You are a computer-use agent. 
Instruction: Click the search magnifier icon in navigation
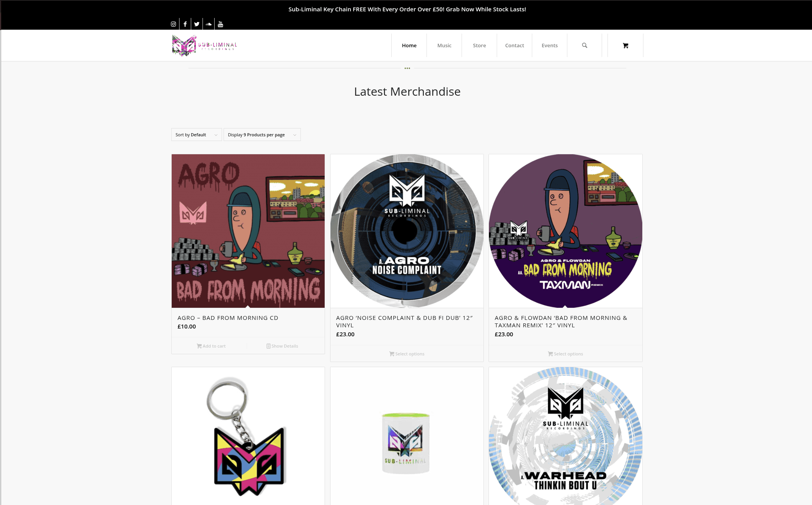[x=585, y=45]
